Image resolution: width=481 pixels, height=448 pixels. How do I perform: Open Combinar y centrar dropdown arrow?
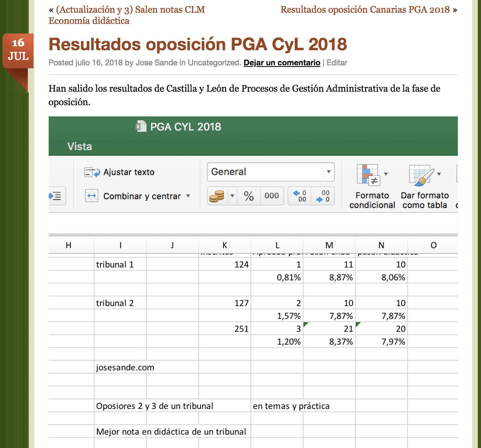coord(188,196)
